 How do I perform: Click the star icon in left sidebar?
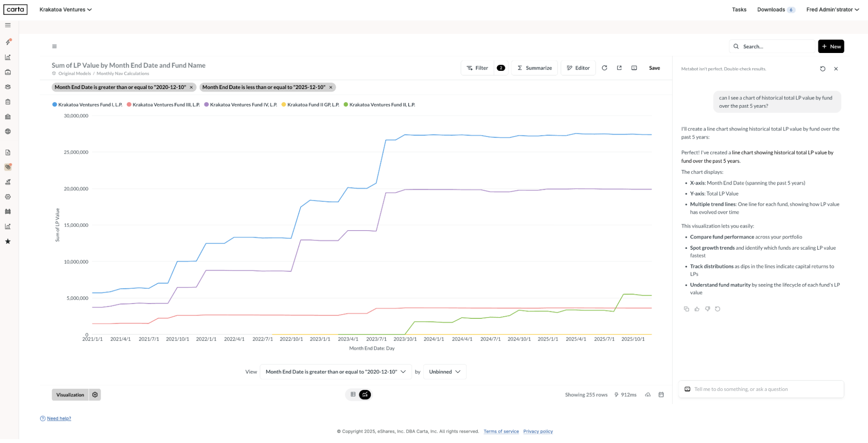pos(8,241)
